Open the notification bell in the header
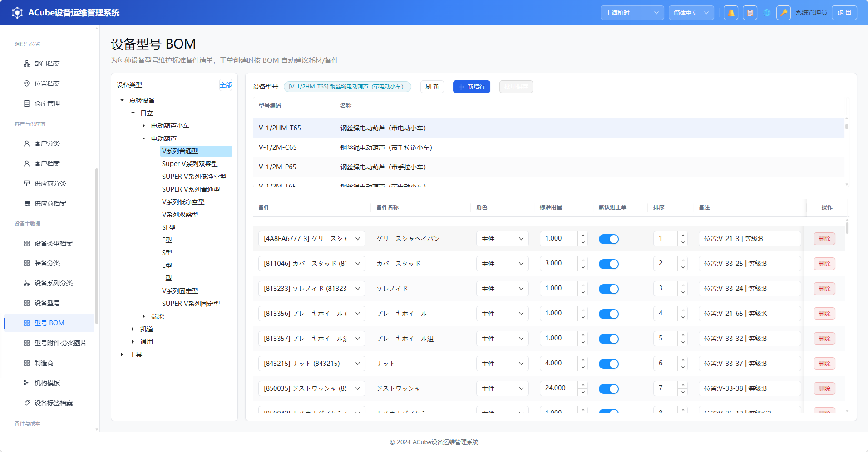The height and width of the screenshot is (452, 868). 731,13
